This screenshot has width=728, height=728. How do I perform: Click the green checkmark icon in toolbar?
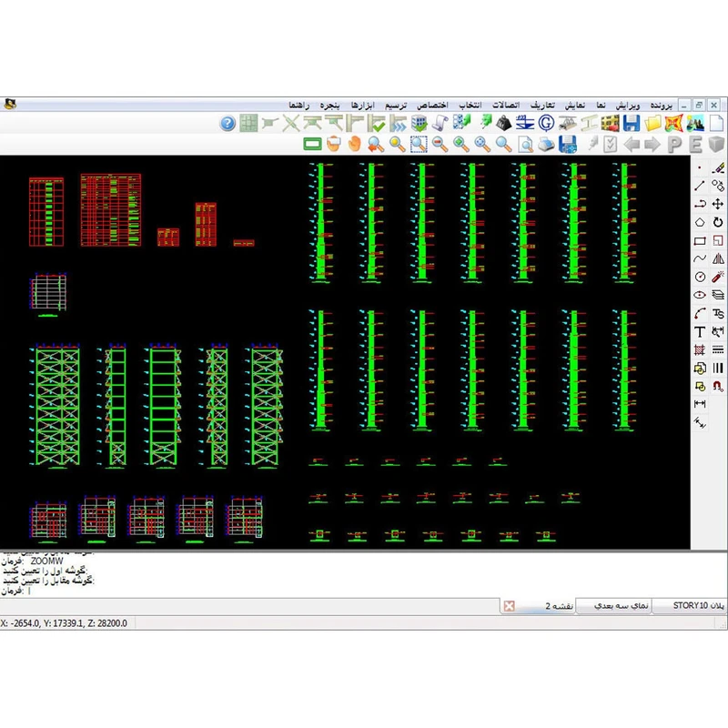point(378,124)
